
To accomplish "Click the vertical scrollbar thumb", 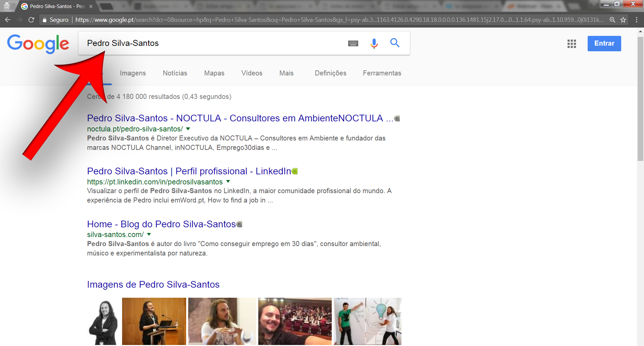I will 640,99.
